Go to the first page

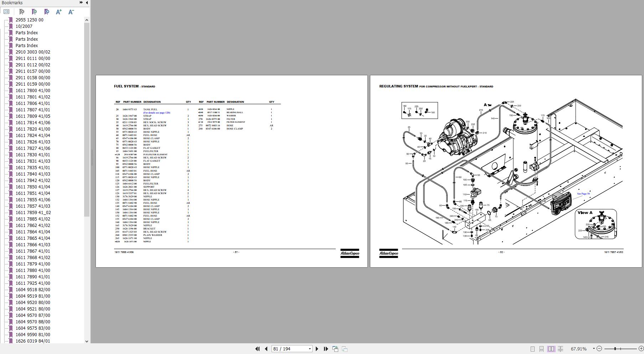point(257,349)
